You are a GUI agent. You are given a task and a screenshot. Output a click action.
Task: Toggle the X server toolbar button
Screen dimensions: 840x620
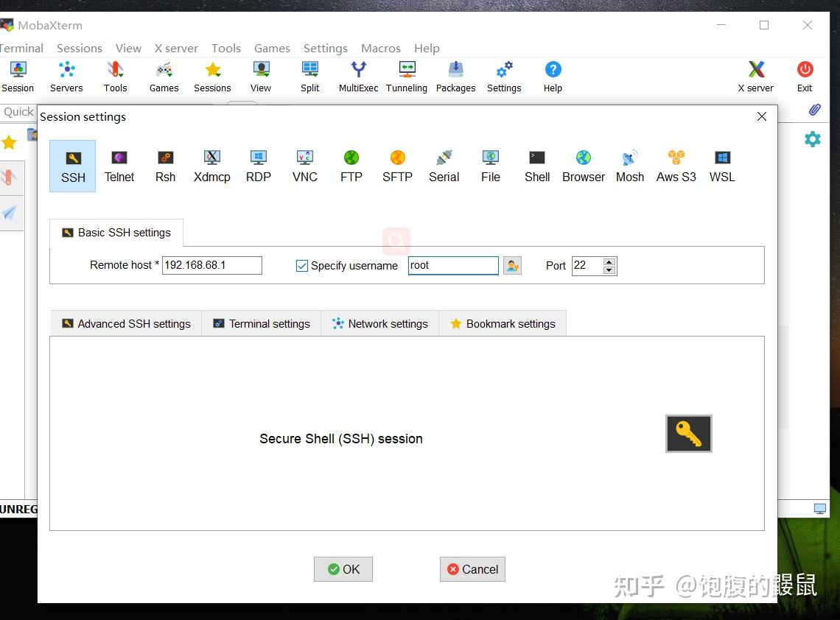(756, 77)
